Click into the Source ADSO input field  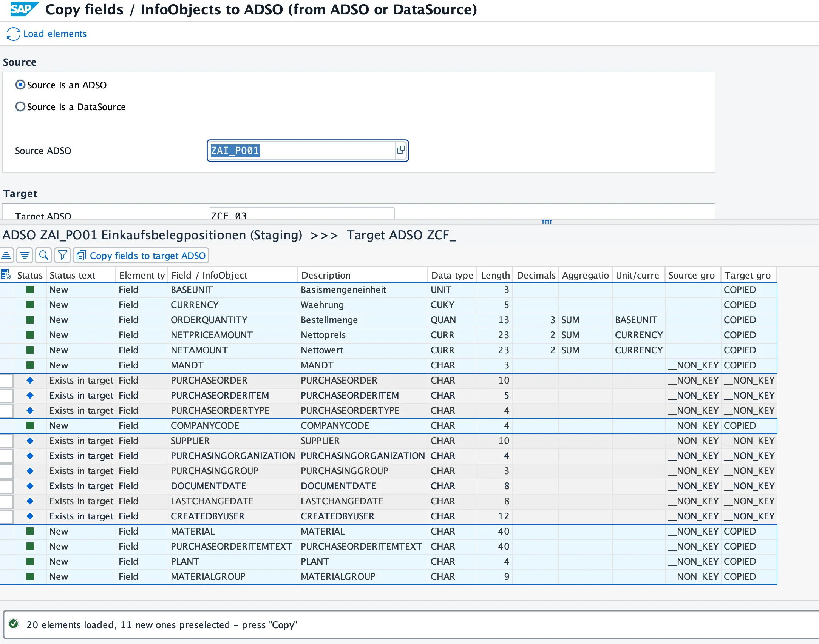[301, 151]
